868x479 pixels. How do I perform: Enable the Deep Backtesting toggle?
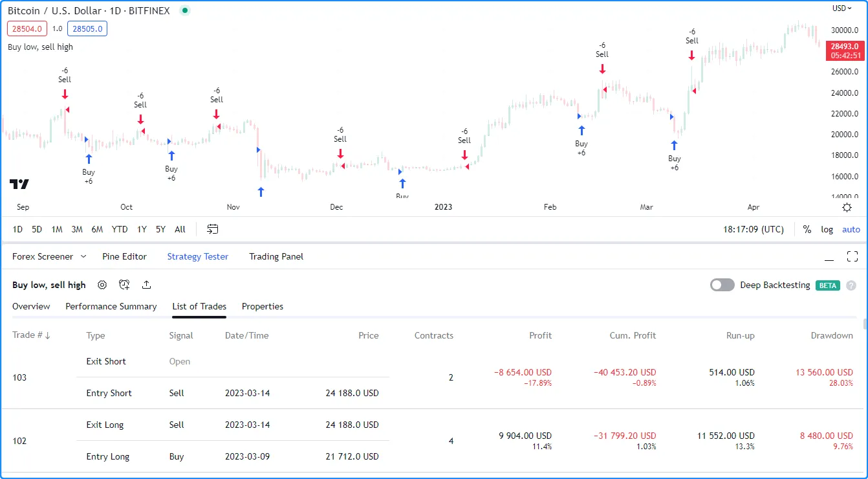[x=722, y=285]
